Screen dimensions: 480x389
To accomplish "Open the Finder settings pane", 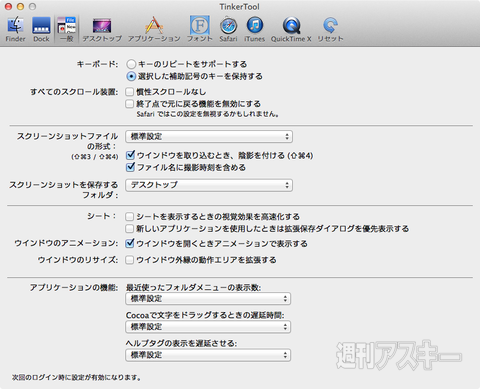I will pos(15,29).
